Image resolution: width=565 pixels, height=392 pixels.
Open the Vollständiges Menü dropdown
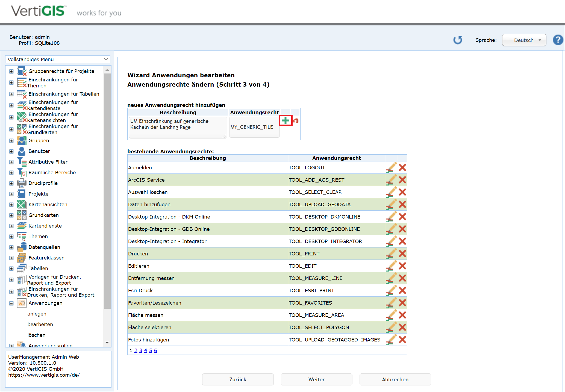pos(58,59)
